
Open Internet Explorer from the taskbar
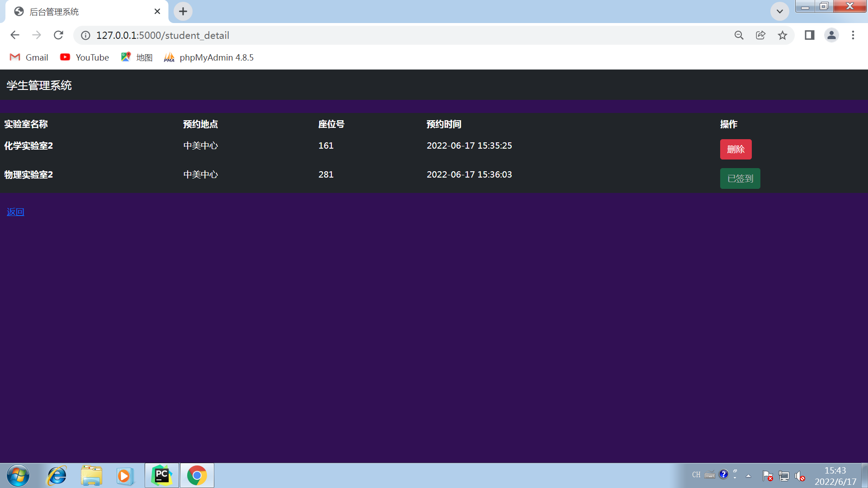pos(56,475)
